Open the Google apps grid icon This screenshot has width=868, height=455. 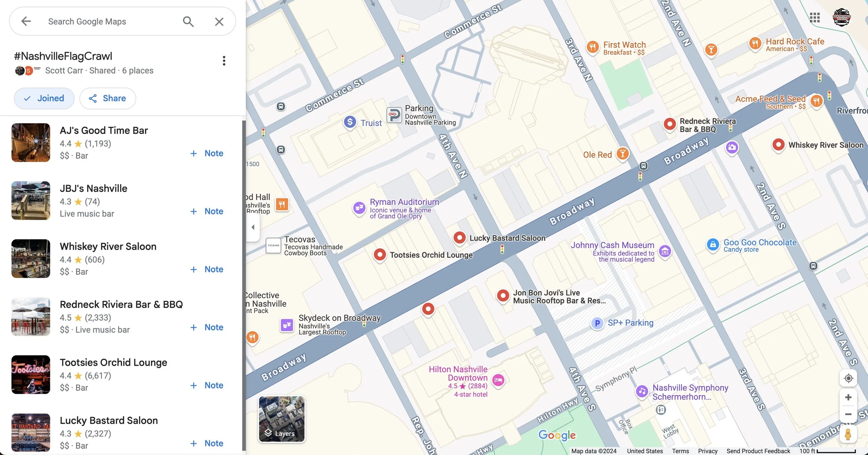pyautogui.click(x=815, y=17)
